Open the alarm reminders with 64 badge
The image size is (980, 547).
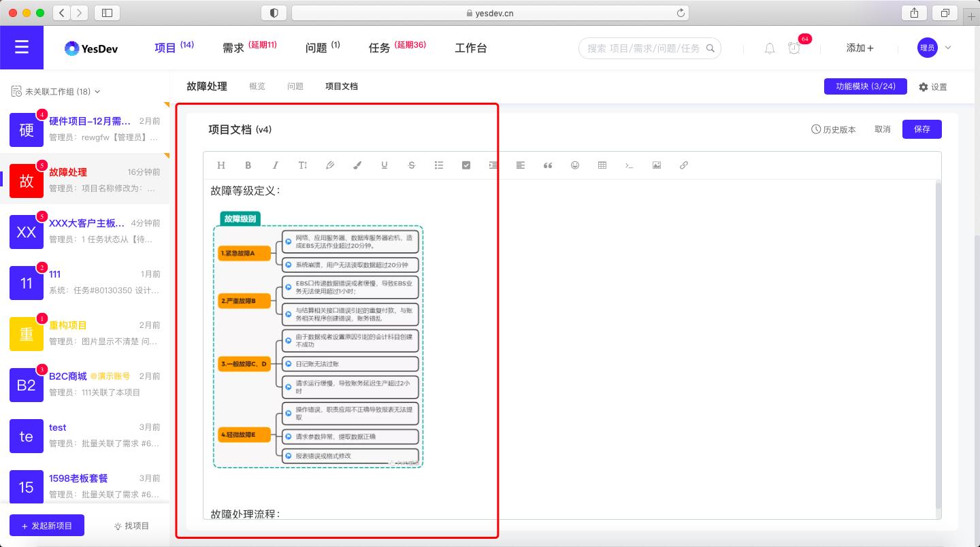pos(794,48)
